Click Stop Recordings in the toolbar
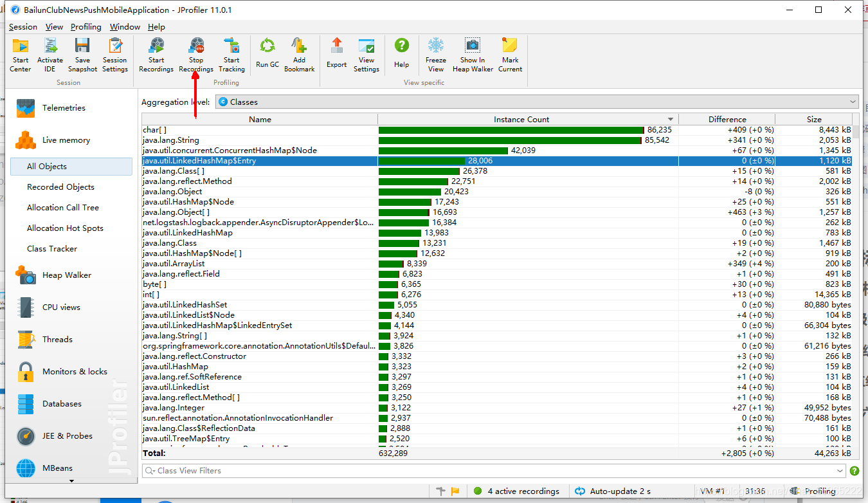Image resolution: width=868 pixels, height=503 pixels. click(x=196, y=55)
